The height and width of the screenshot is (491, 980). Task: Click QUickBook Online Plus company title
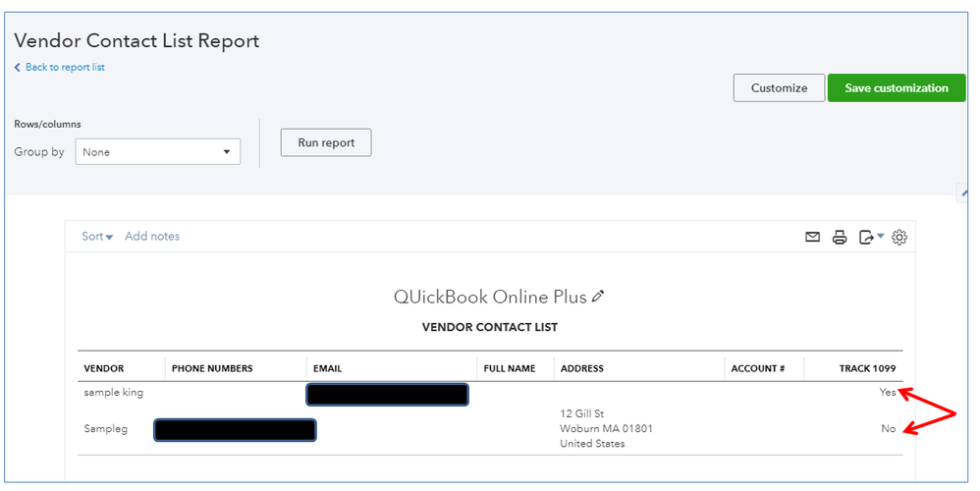[490, 297]
